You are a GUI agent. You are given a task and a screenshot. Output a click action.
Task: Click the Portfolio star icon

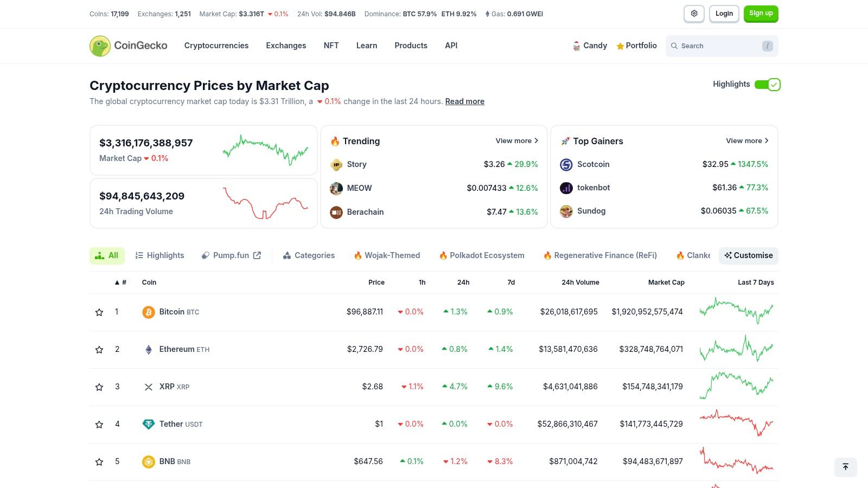(620, 46)
